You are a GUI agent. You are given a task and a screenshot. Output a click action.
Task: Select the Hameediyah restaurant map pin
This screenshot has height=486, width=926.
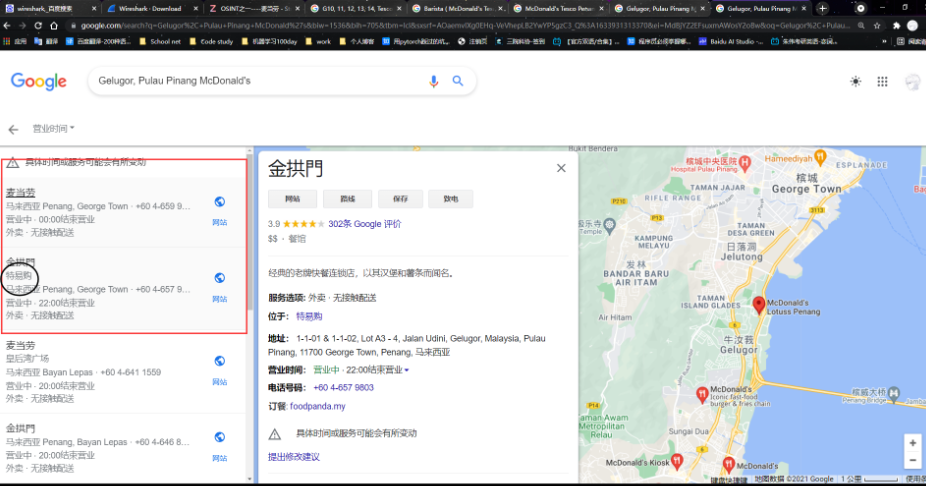click(x=820, y=157)
